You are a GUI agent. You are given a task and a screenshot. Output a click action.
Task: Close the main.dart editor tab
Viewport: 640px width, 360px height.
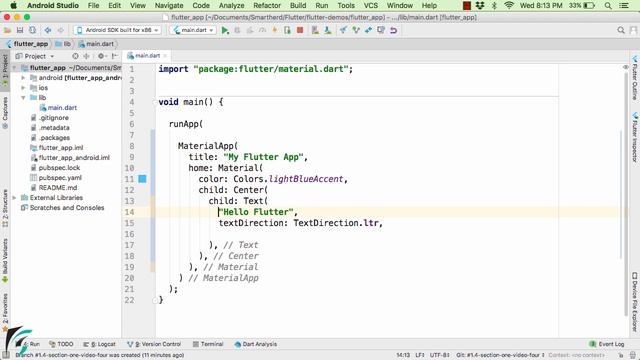[x=165, y=56]
